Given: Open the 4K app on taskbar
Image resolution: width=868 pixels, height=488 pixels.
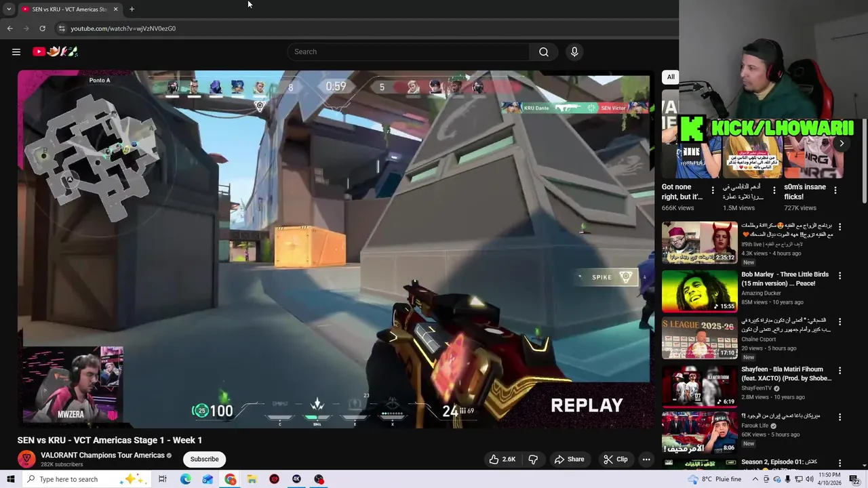Looking at the screenshot, I should (x=296, y=479).
